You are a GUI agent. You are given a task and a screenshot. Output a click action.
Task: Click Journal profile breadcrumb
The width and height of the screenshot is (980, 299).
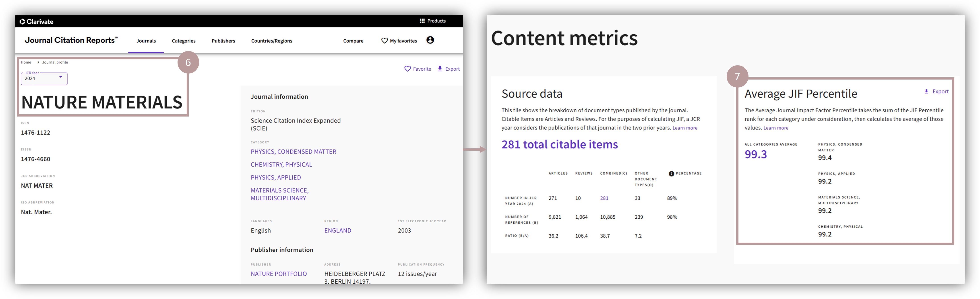point(55,62)
